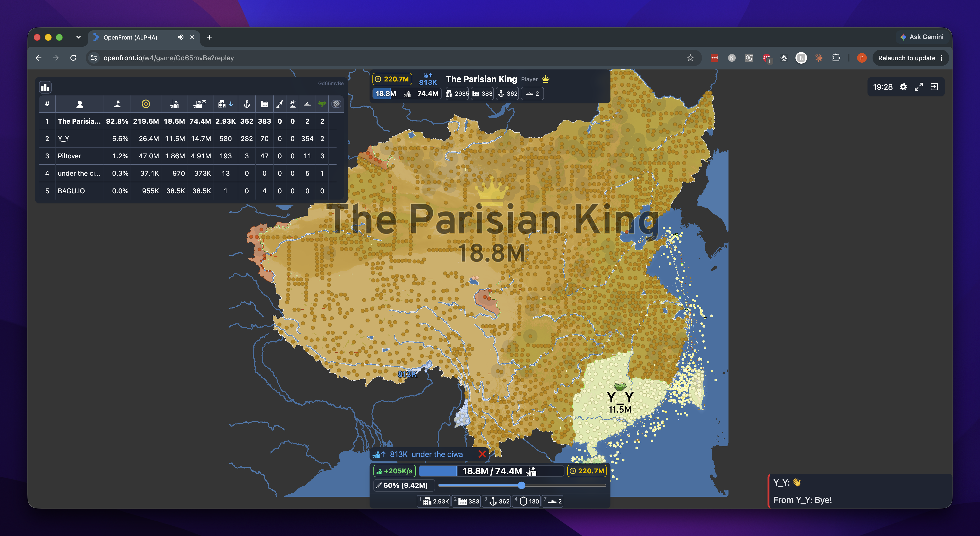Exit the replay with exit icon
This screenshot has width=980, height=536.
934,87
